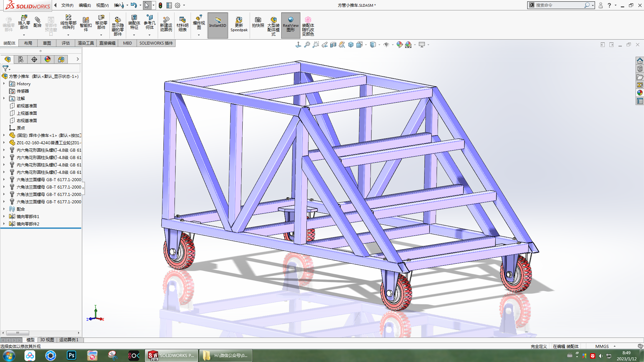Switch to 3D 视图 bottom tab
This screenshot has height=362, width=644.
point(47,340)
